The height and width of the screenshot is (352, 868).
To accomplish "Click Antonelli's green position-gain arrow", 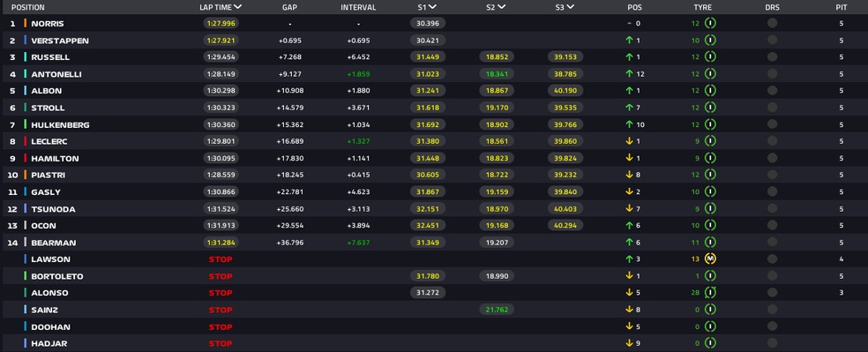I will click(x=629, y=73).
